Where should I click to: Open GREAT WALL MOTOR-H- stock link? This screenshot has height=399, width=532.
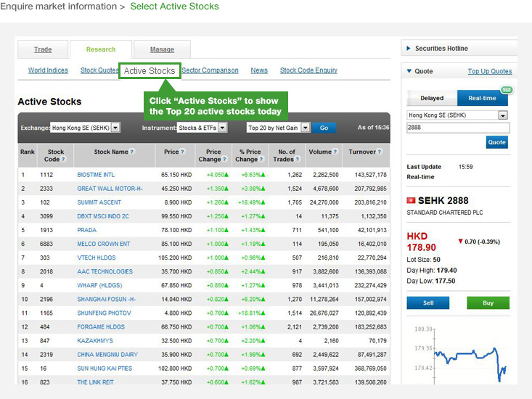tap(110, 189)
